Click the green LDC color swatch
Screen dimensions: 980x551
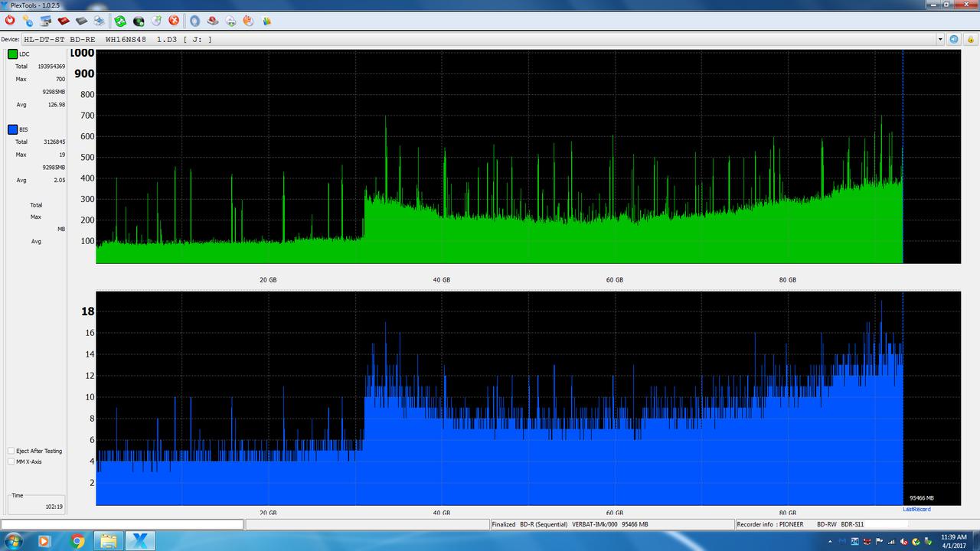click(13, 54)
